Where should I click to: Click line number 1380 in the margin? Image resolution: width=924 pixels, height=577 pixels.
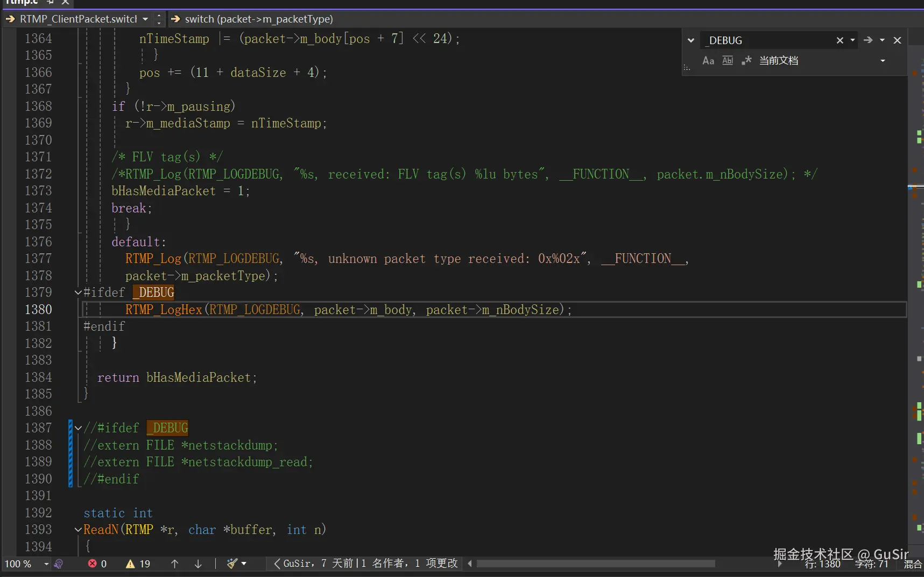click(38, 310)
